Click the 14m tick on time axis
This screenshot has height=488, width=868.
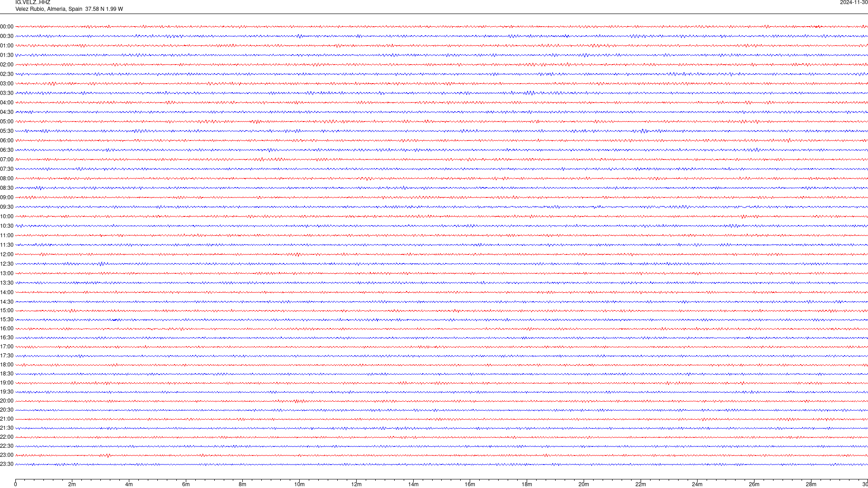tap(413, 484)
